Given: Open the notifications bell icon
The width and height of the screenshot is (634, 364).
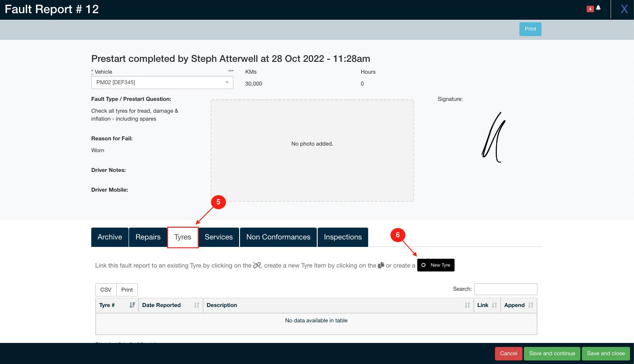Looking at the screenshot, I should click(x=598, y=7).
